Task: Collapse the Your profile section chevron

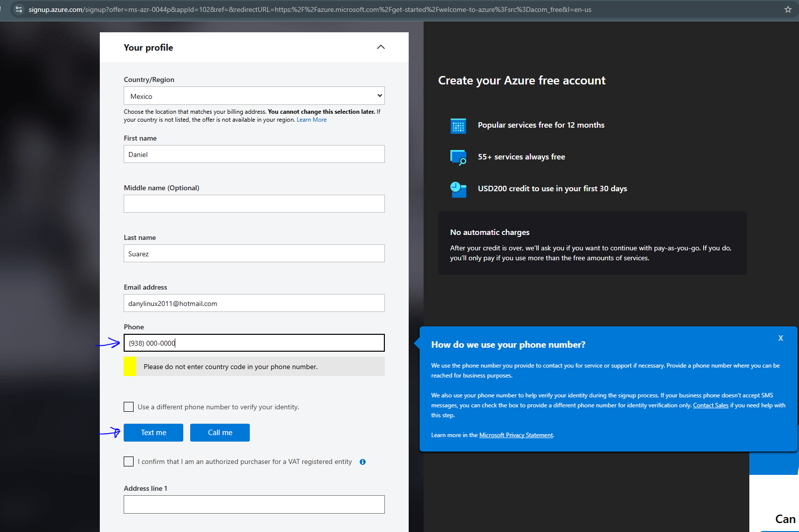Action: click(381, 47)
